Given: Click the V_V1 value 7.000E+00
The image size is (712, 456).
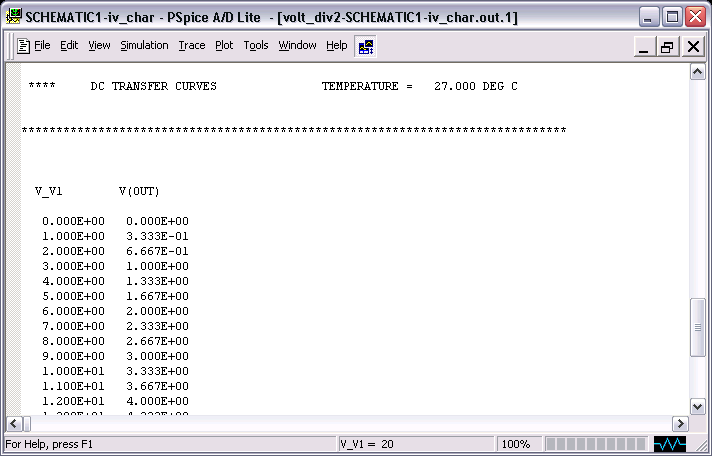Looking at the screenshot, I should pos(73,326).
